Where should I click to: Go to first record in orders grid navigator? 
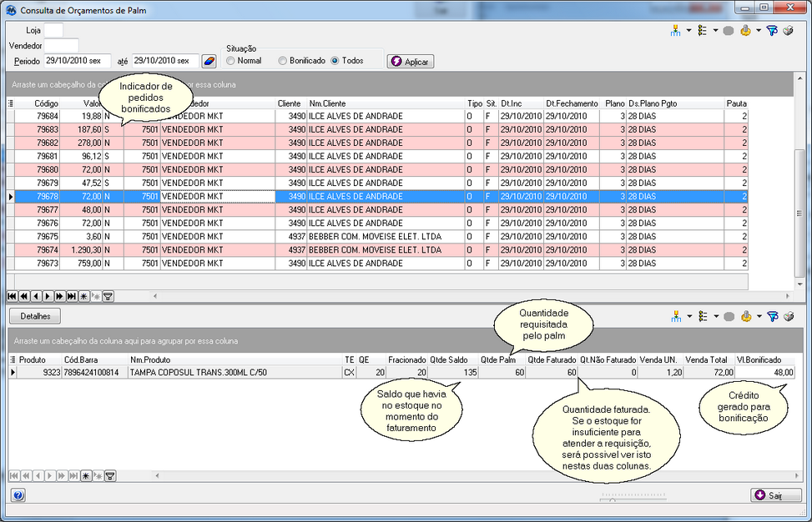tap(12, 296)
